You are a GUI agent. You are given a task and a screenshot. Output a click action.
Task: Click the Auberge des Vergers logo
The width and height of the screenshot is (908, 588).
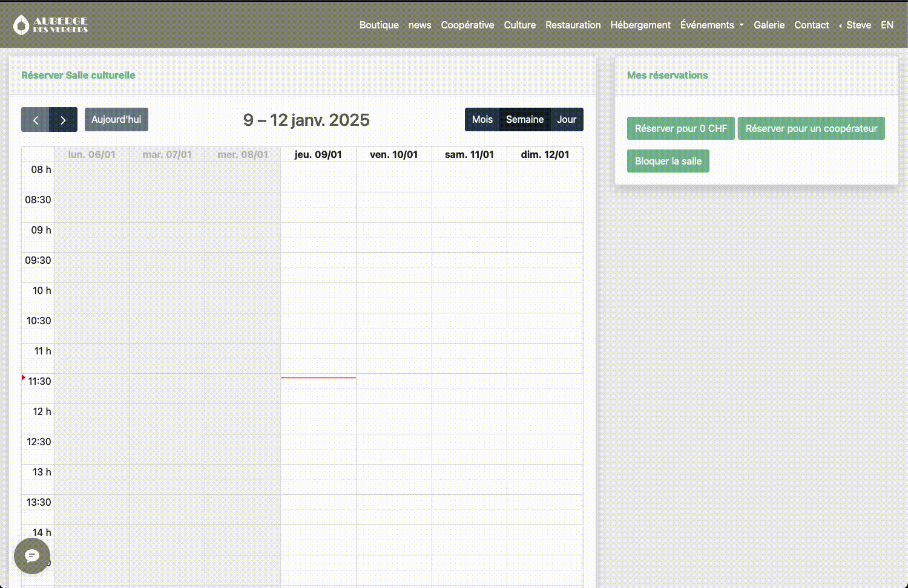coord(51,25)
